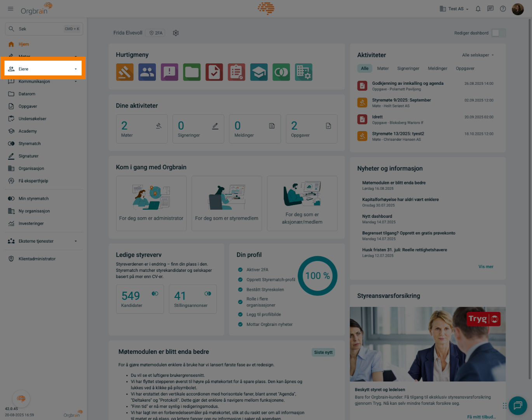Viewport: 532px width, 420px height.
Task: Click the building with gear icon in Hurtigmeny
Action: click(x=304, y=72)
